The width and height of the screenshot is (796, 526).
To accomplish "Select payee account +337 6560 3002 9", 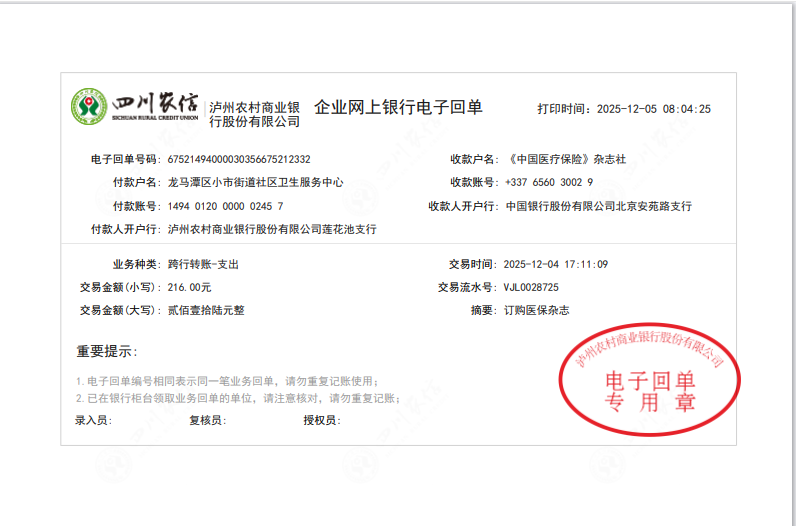I will (548, 183).
